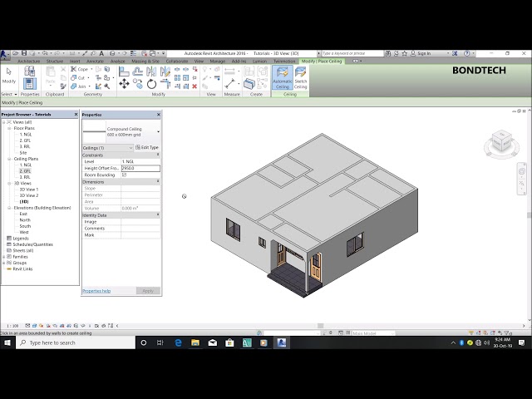Open the Annotate ribbon tab
This screenshot has height=399, width=532.
coord(95,62)
